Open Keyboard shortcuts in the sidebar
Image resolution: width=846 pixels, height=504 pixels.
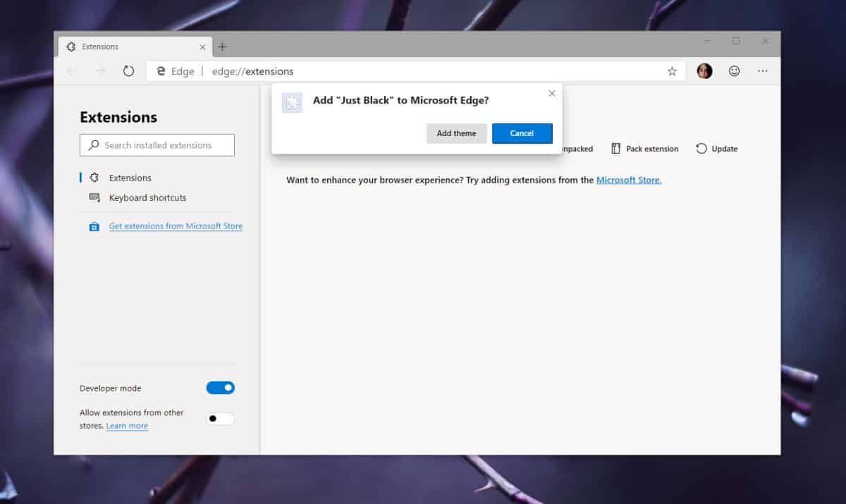(147, 198)
